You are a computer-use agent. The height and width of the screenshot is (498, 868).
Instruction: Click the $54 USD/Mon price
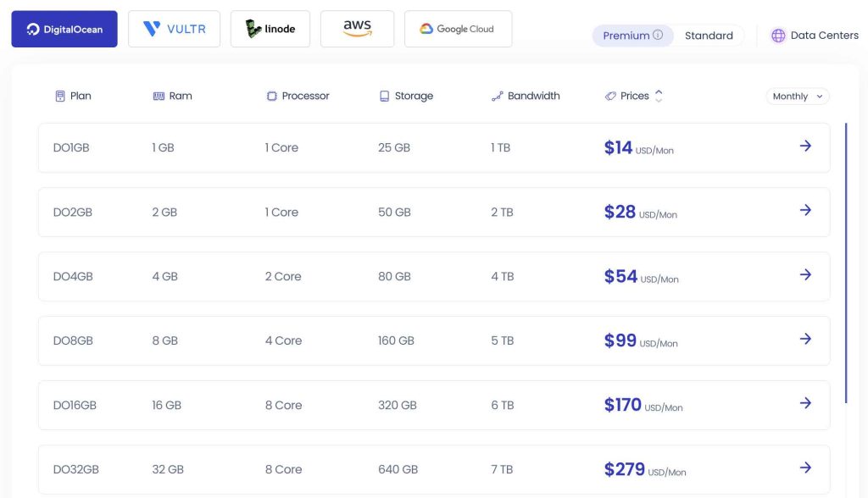641,276
